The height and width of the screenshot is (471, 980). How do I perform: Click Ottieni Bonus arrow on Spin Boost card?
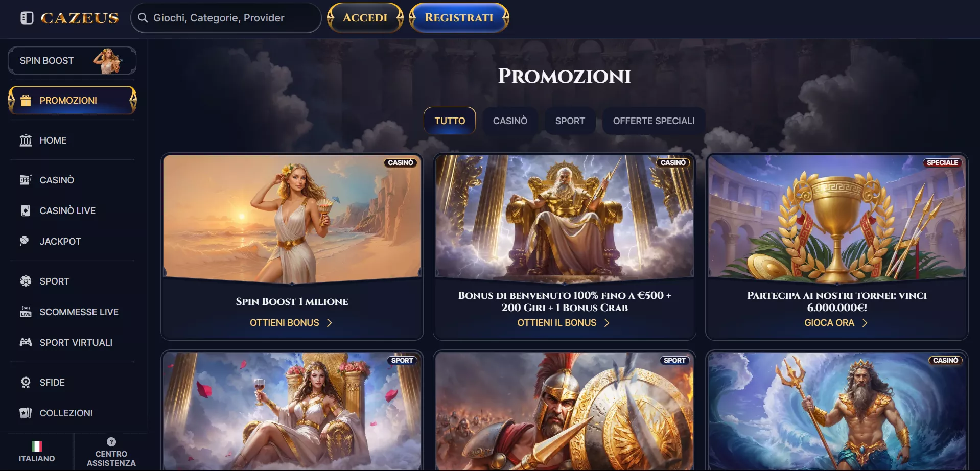tap(330, 323)
